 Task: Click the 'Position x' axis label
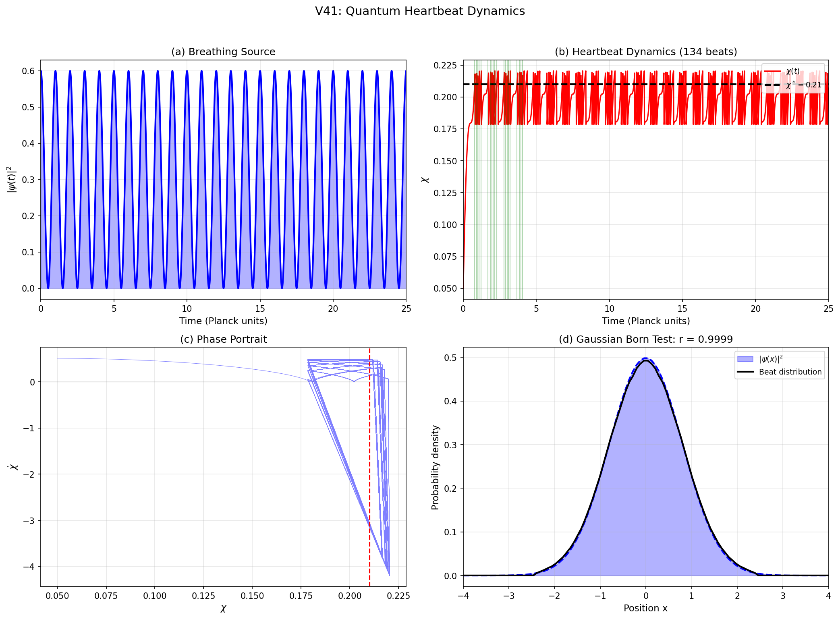click(645, 608)
